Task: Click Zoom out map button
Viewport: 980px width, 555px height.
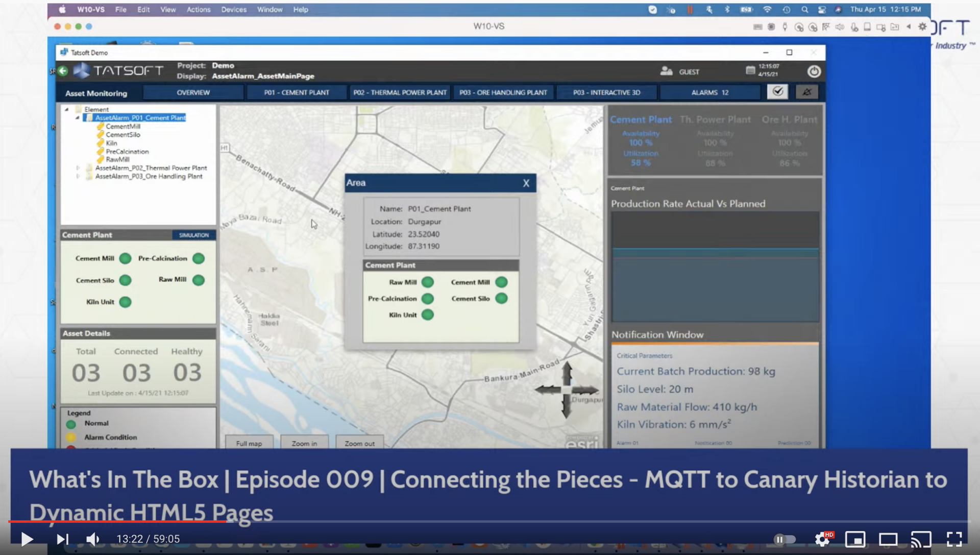Action: [359, 443]
